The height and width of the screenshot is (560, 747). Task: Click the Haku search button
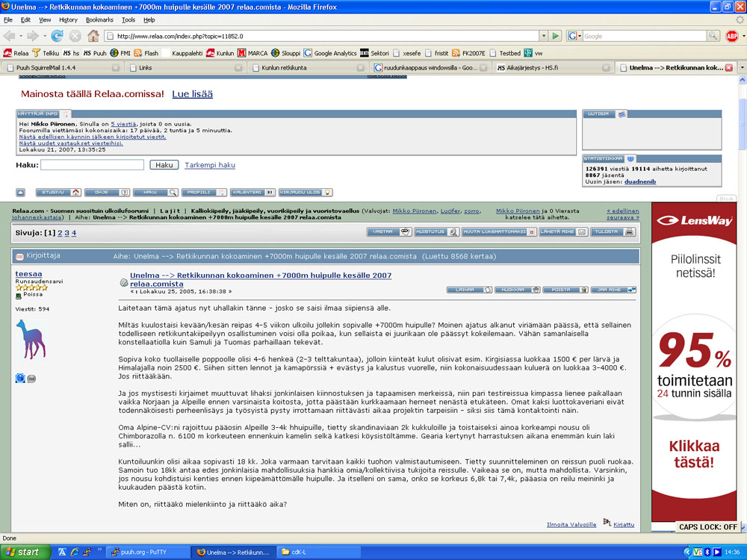(164, 165)
